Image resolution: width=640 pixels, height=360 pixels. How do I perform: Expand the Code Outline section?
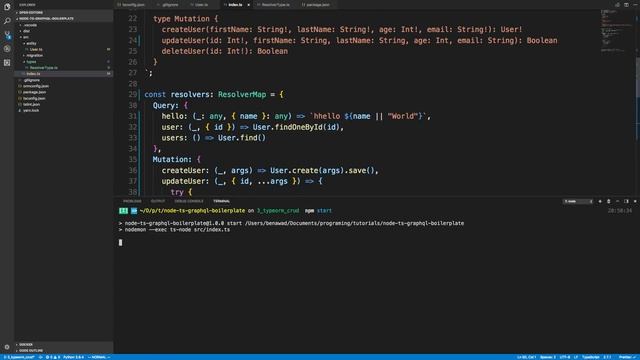tap(64, 351)
